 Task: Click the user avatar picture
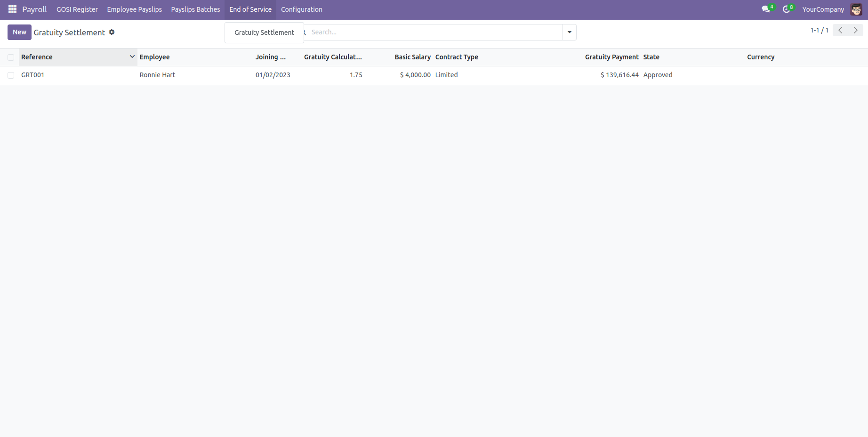[x=856, y=9]
